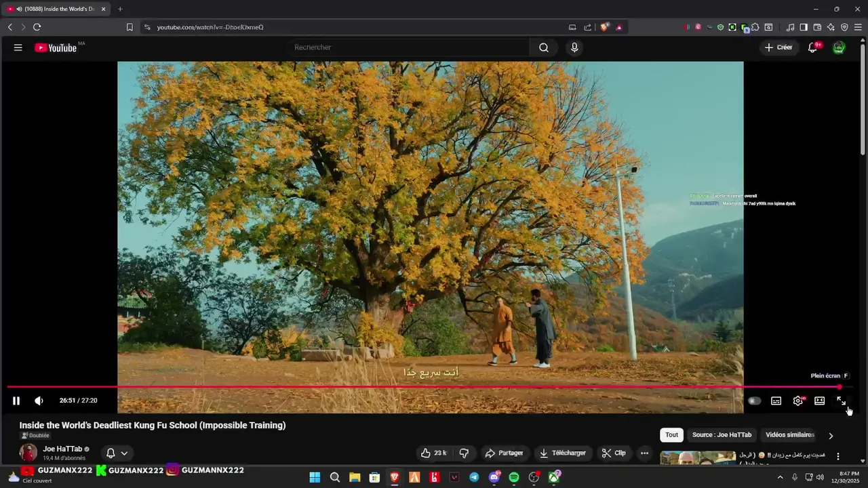Open Brave Wallet icon
Viewport: 868px width, 488px height.
point(817,27)
